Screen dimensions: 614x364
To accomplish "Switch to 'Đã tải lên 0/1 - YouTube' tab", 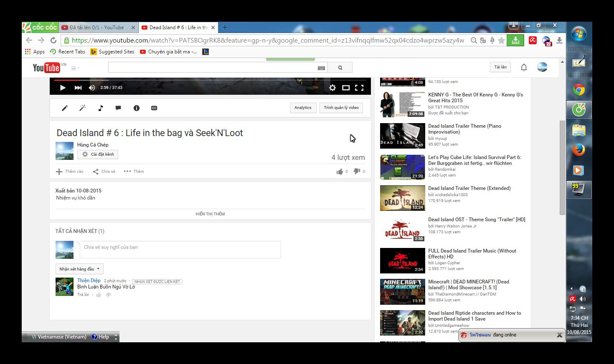I will pos(96,28).
